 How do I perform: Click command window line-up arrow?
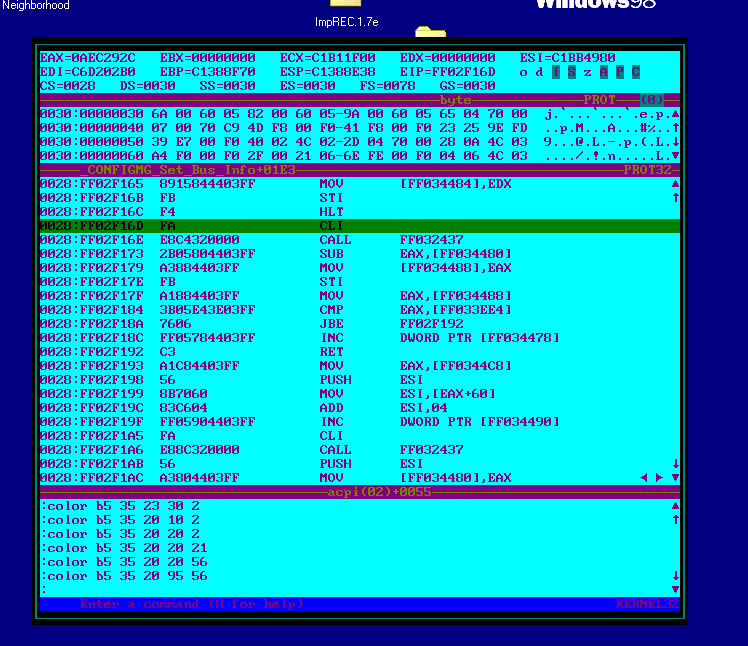675,520
